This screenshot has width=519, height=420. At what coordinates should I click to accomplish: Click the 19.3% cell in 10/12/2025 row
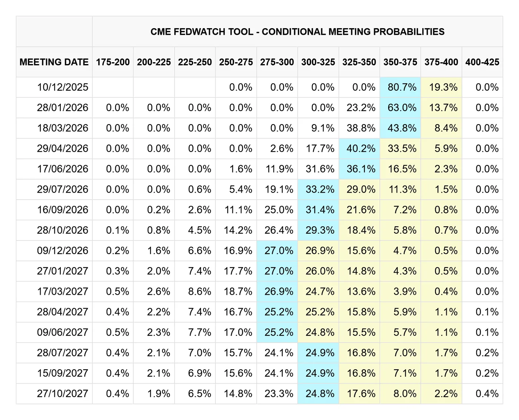[443, 87]
